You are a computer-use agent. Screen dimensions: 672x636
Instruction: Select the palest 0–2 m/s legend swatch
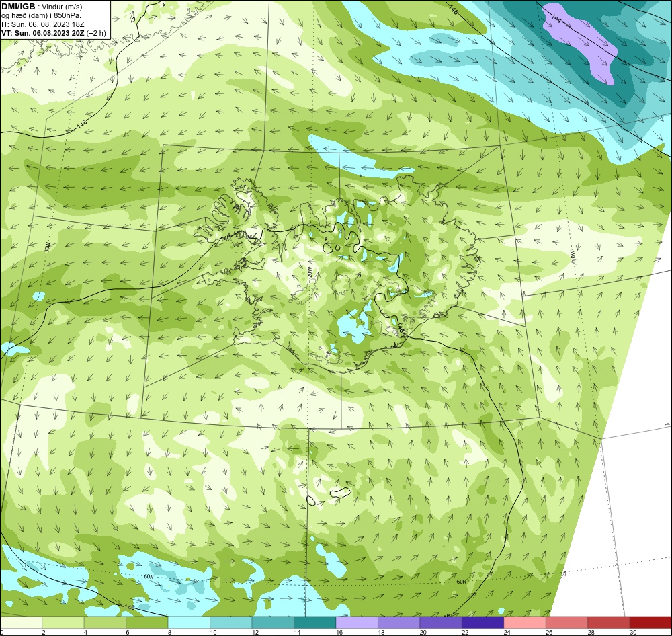click(21, 623)
